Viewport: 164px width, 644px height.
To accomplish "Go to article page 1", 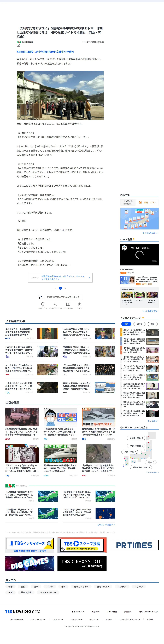I will (55, 288).
